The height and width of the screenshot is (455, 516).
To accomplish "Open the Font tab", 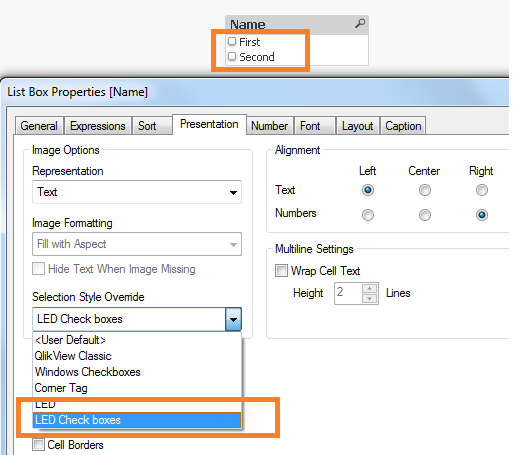I will tap(310, 126).
